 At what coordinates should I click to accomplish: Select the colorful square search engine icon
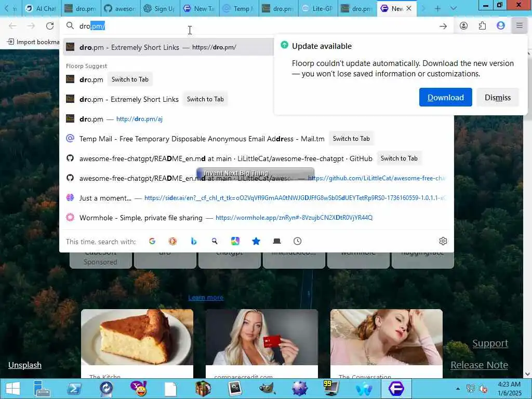click(235, 241)
